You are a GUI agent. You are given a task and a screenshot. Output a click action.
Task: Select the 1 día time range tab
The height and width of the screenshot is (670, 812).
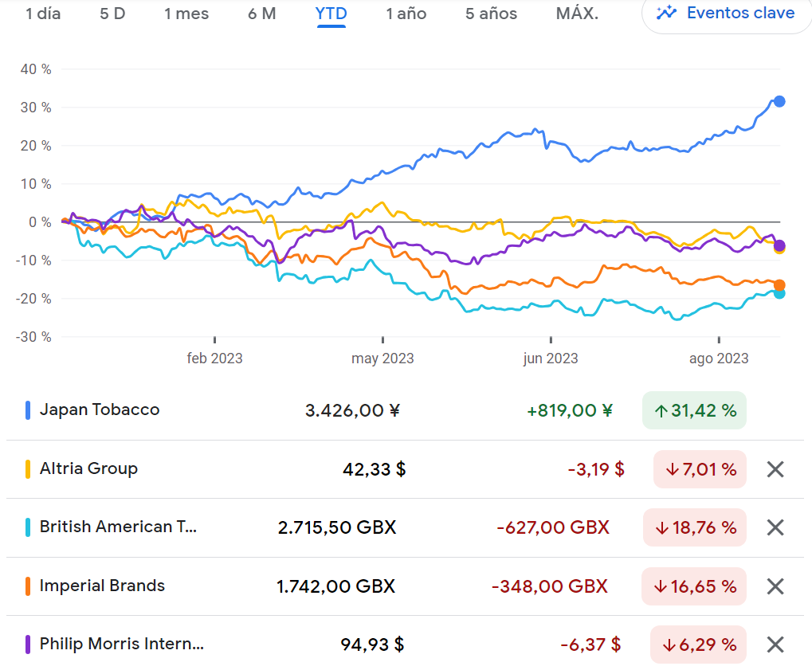click(x=44, y=14)
